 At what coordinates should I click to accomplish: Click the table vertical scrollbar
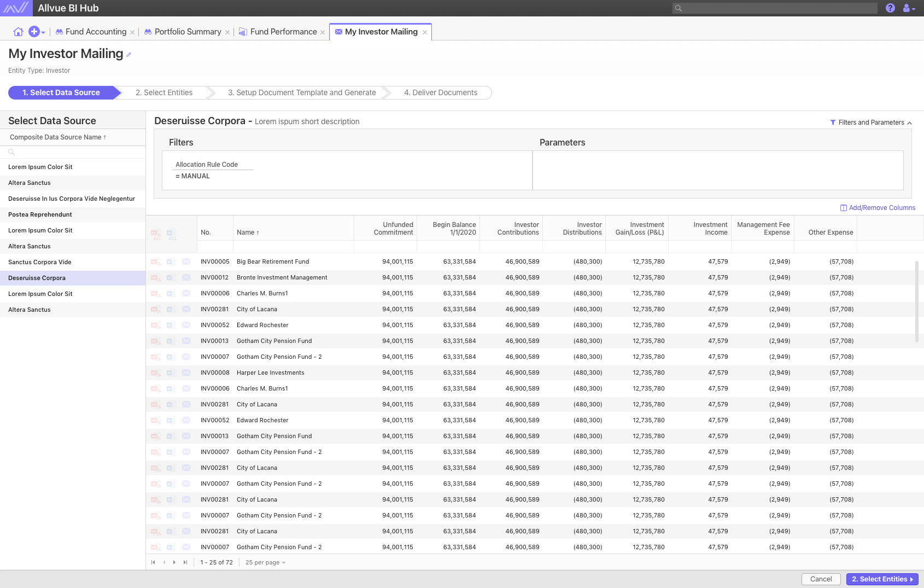916,301
